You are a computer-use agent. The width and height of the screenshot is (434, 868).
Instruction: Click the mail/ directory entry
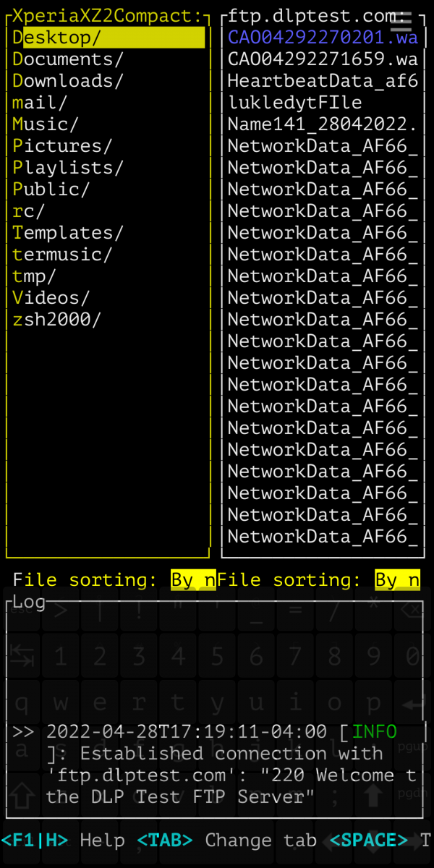(40, 103)
